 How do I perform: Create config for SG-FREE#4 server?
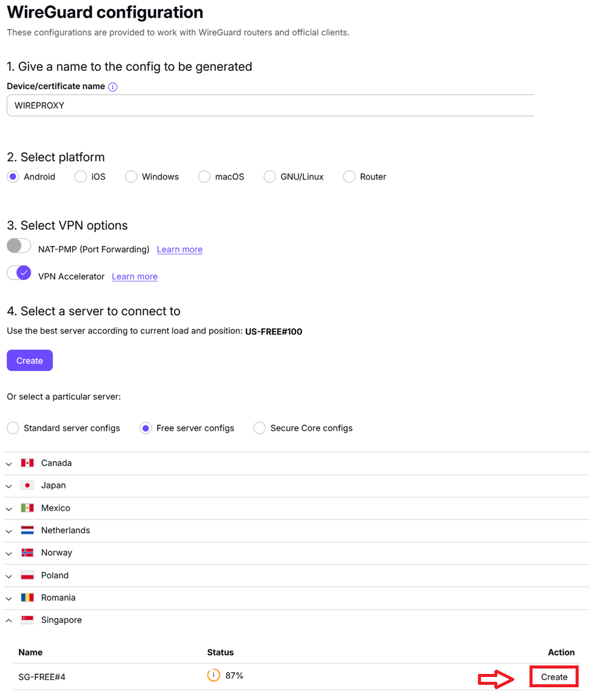coord(554,677)
